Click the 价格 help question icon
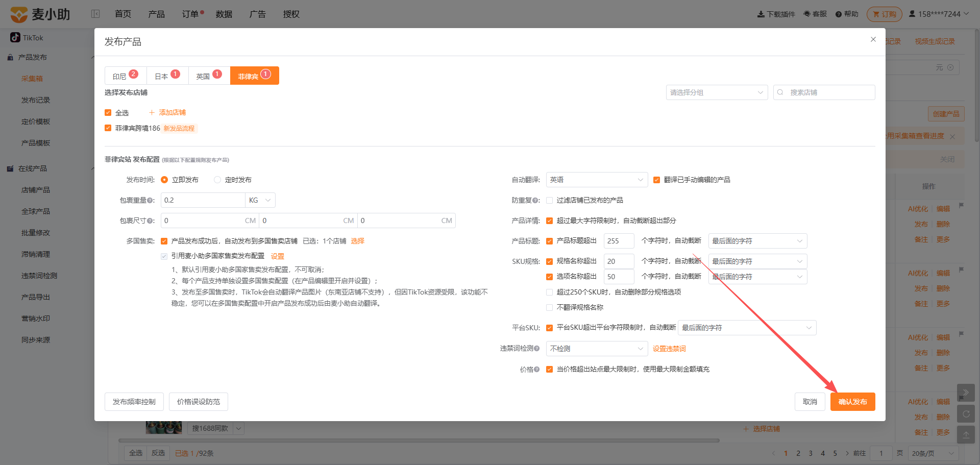This screenshot has height=465, width=980. (x=536, y=370)
